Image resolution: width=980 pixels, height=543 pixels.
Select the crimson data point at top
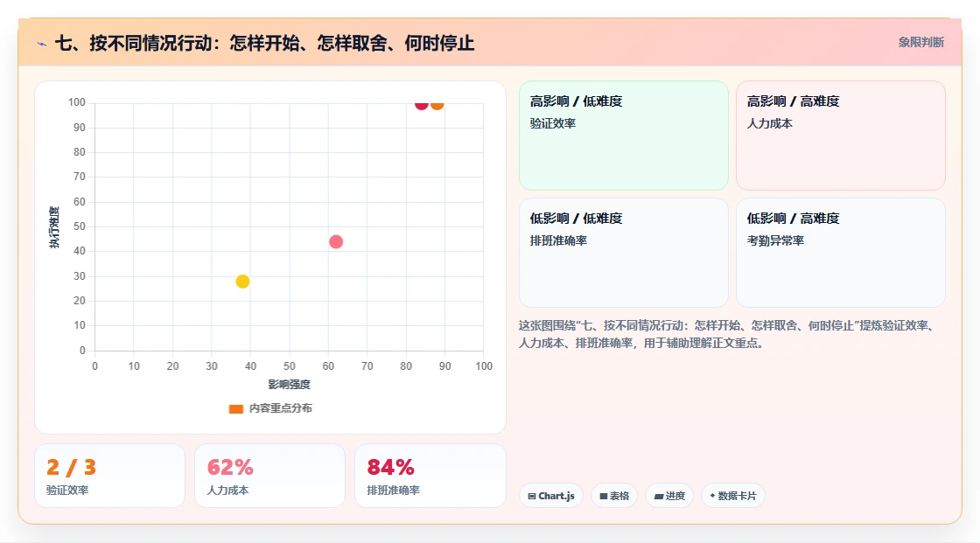(x=422, y=105)
